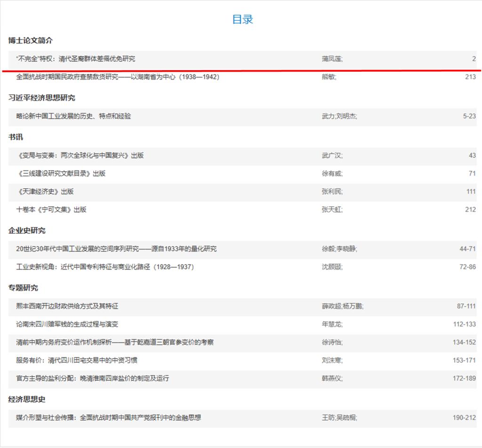Open 媒介形塑与社会传播 article
Viewport: 482px width, 448px height.
pos(109,418)
